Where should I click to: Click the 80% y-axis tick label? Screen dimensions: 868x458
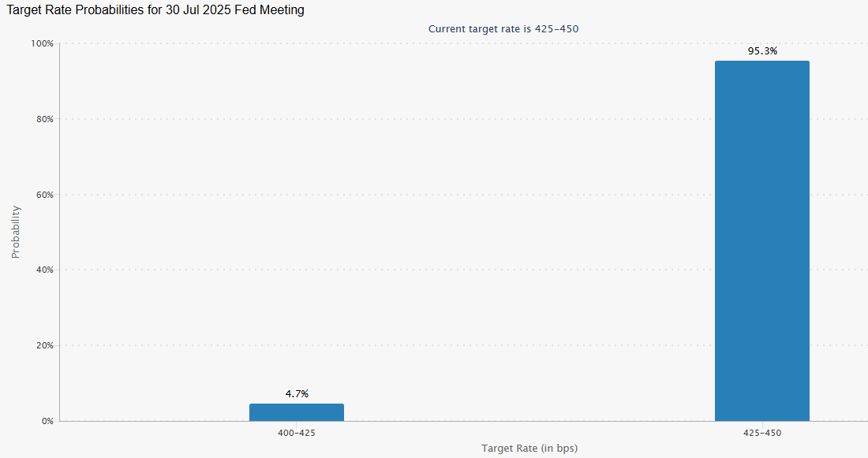(44, 119)
